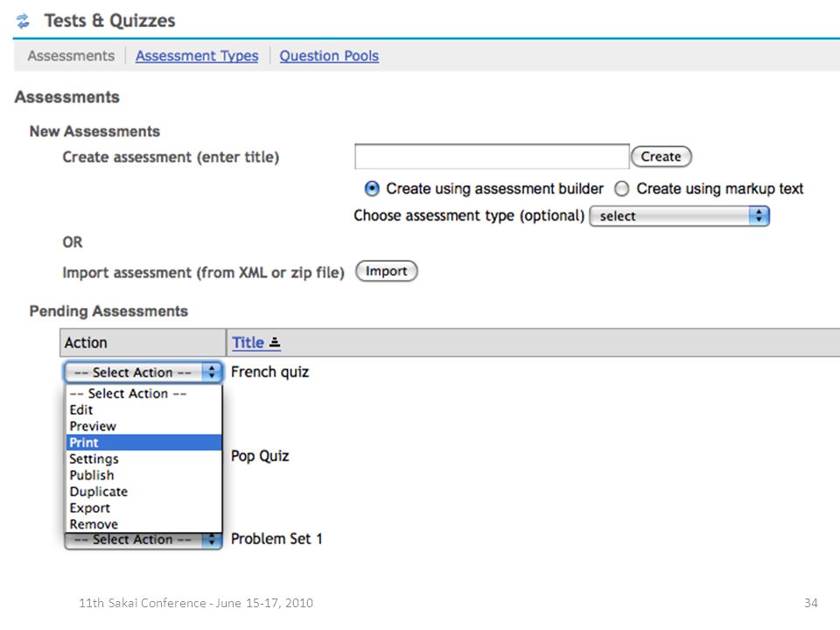Choose Export from the action list

point(143,507)
